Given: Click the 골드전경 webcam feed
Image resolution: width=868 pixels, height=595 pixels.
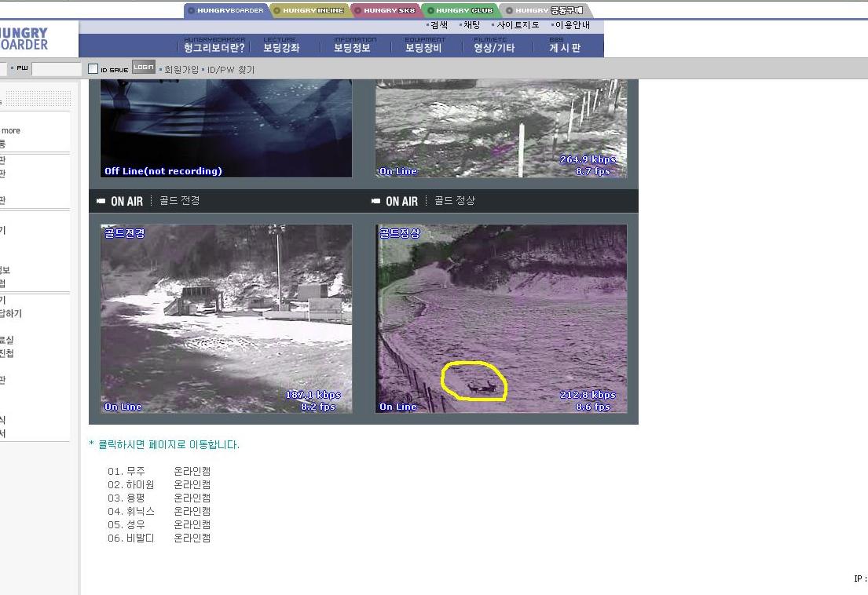Looking at the screenshot, I should (226, 318).
